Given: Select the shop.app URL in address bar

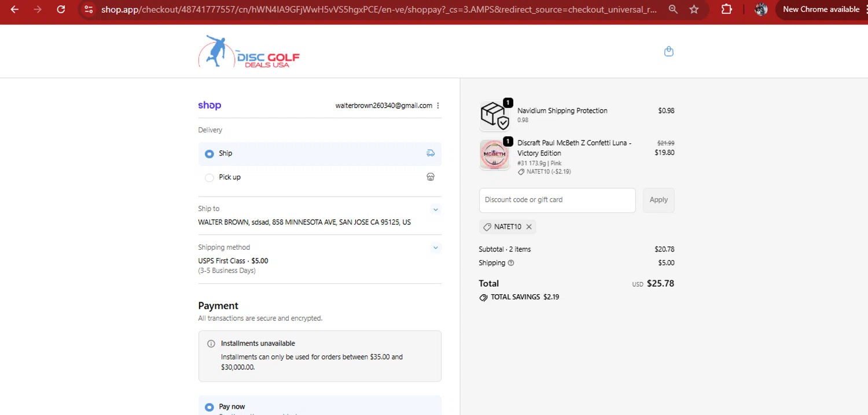Looking at the screenshot, I should 378,9.
